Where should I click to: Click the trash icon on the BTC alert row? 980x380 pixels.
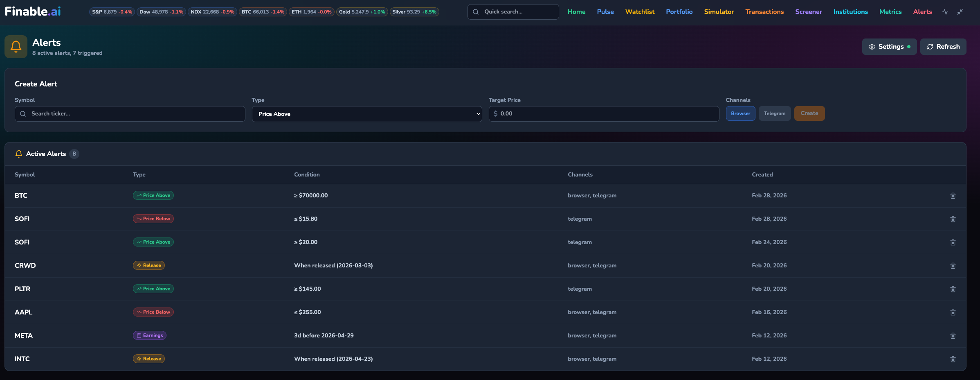coord(953,196)
